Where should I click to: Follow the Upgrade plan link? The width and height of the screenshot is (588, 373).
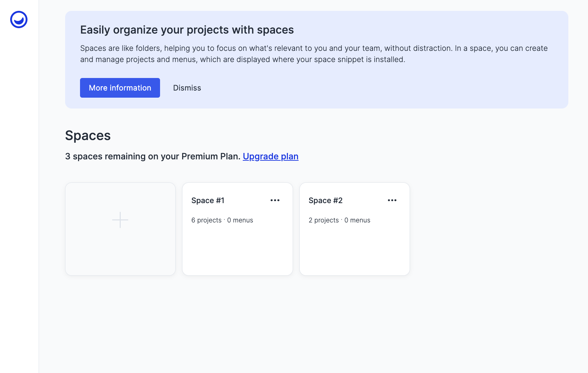[x=271, y=156]
